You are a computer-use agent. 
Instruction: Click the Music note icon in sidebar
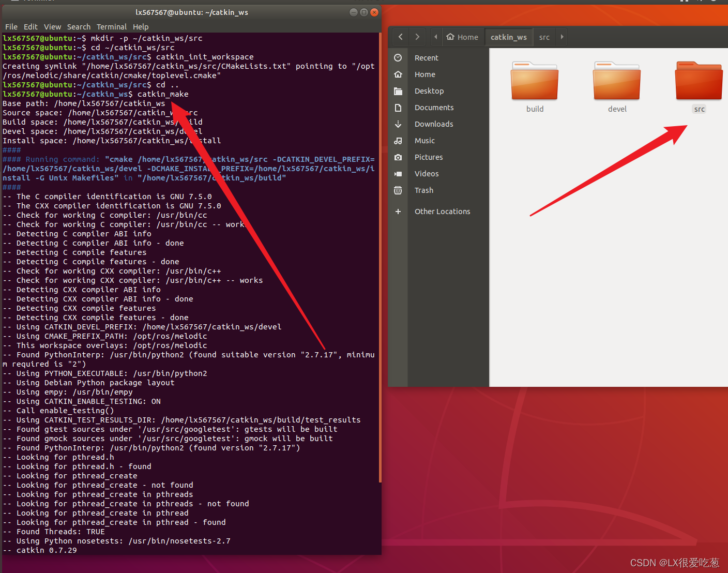click(398, 141)
